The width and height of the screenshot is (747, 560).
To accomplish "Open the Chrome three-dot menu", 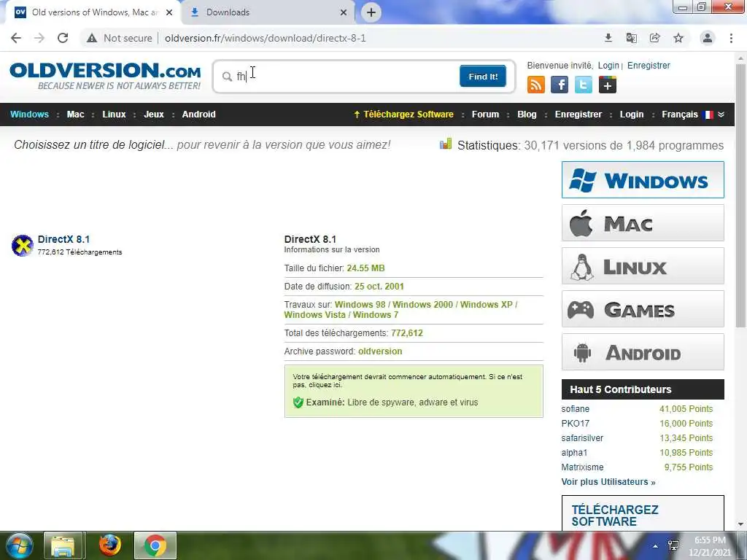I will coord(731,38).
